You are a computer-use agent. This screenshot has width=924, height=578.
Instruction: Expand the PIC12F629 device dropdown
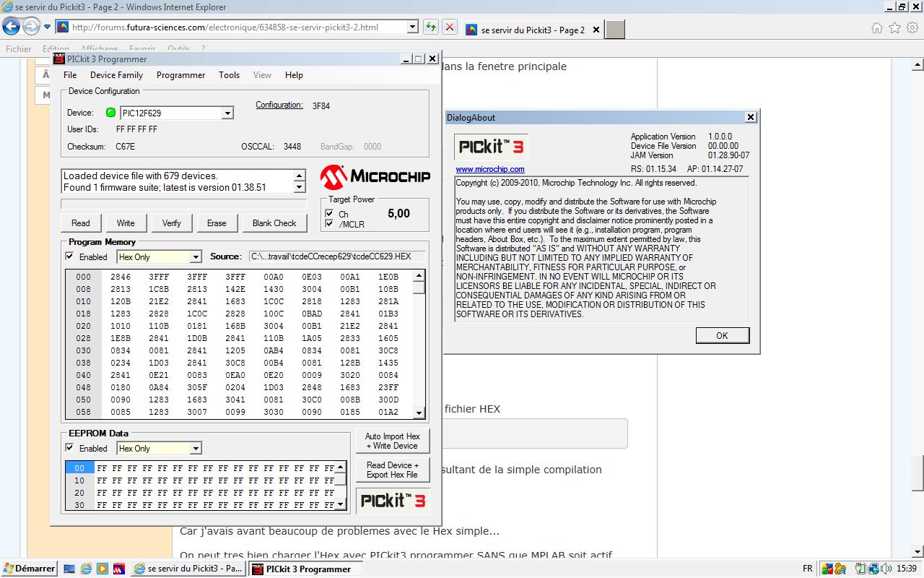227,113
